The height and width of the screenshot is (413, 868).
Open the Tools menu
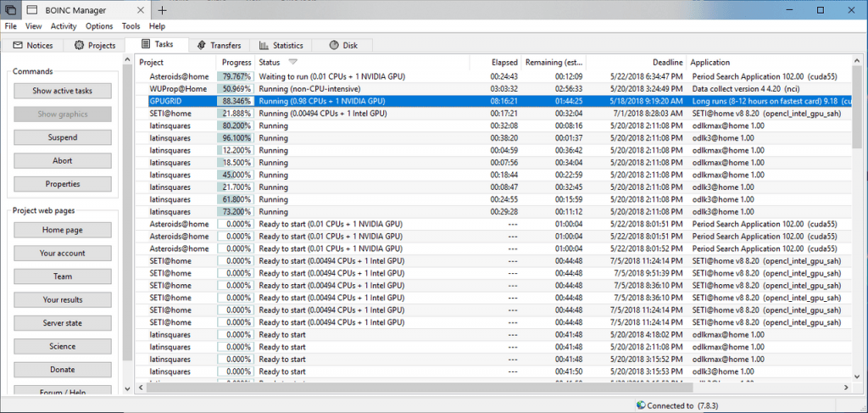coord(131,26)
